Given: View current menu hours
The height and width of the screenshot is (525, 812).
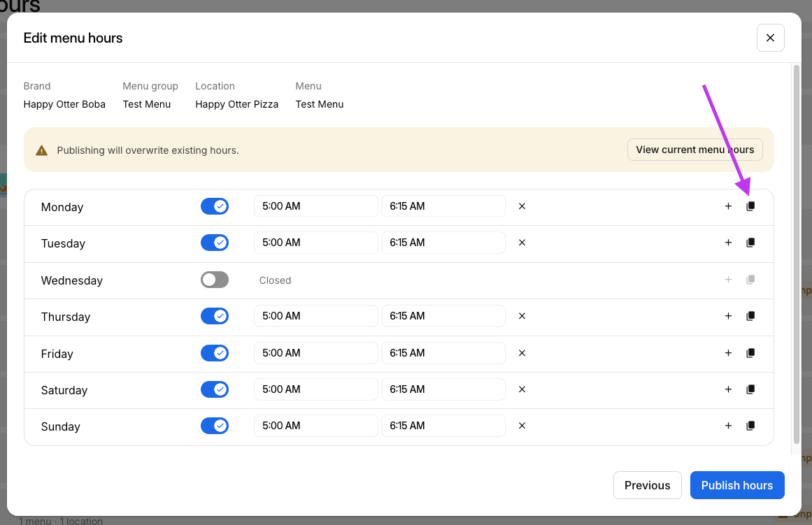Looking at the screenshot, I should pyautogui.click(x=695, y=150).
